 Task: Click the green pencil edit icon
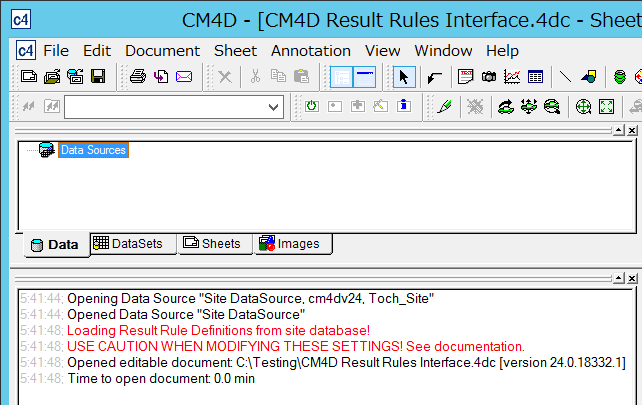tap(445, 106)
